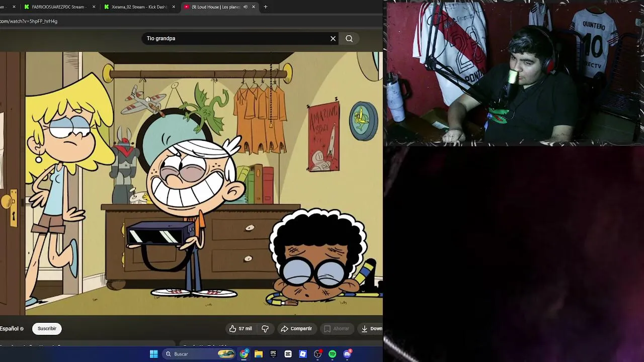This screenshot has height=362, width=644.
Task: Subscribe with the Suscribir button
Action: (47, 328)
